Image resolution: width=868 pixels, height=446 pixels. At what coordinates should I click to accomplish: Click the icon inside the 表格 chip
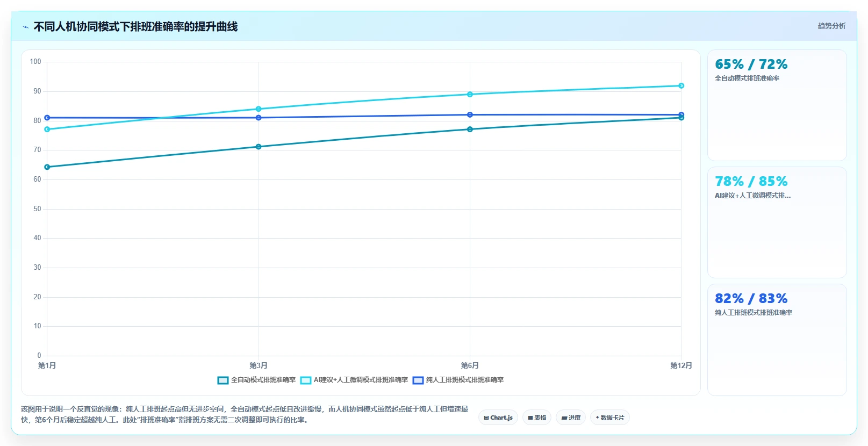click(x=530, y=418)
